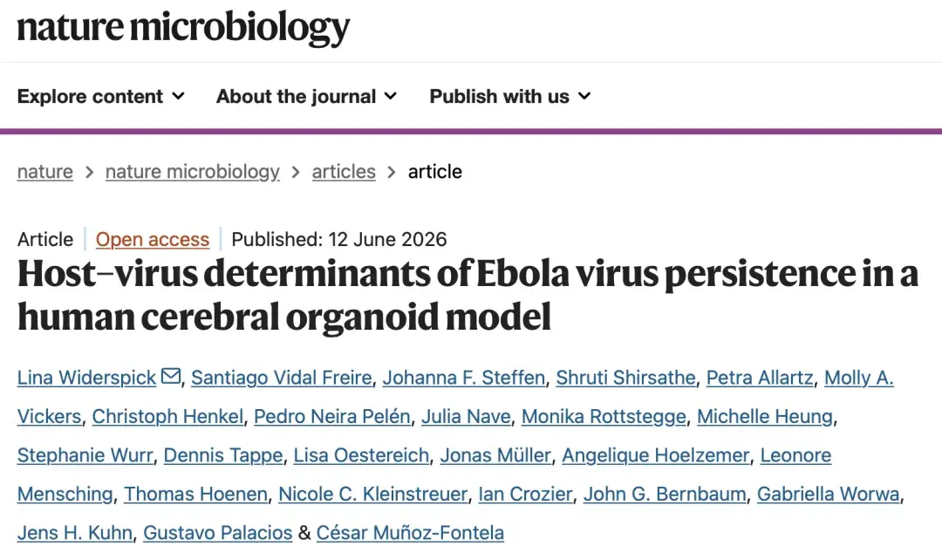Click author Shruti Shirsathe
Viewport: 942px width, 560px height.
[x=625, y=378]
